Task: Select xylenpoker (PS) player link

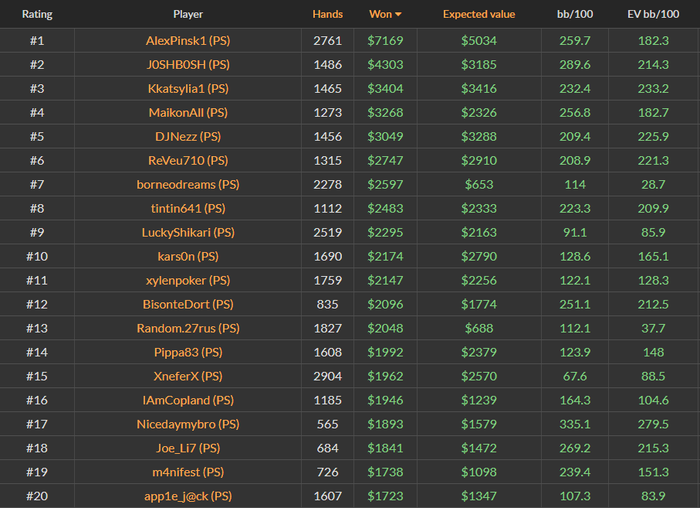Action: click(188, 281)
